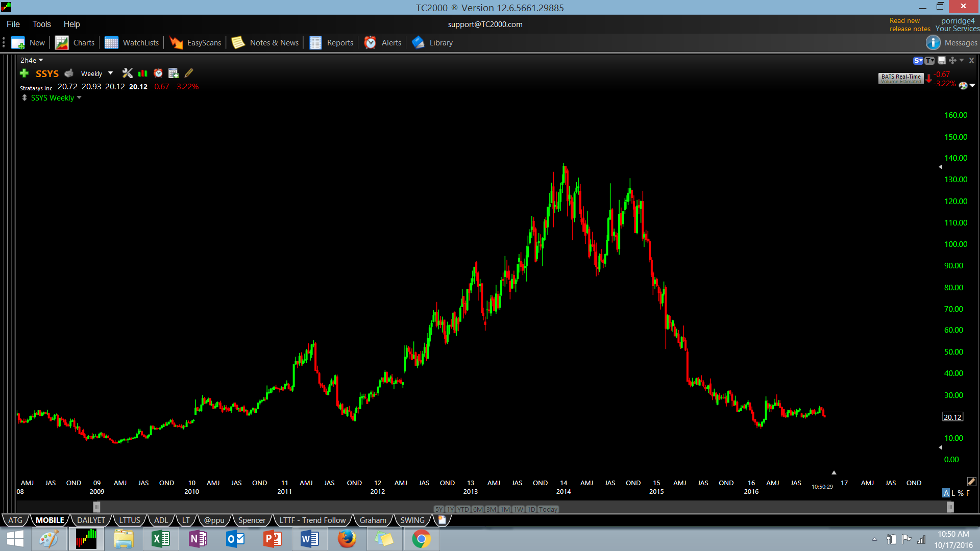This screenshot has width=980, height=551.
Task: Click the green-red bars chart style icon
Action: coord(143,73)
